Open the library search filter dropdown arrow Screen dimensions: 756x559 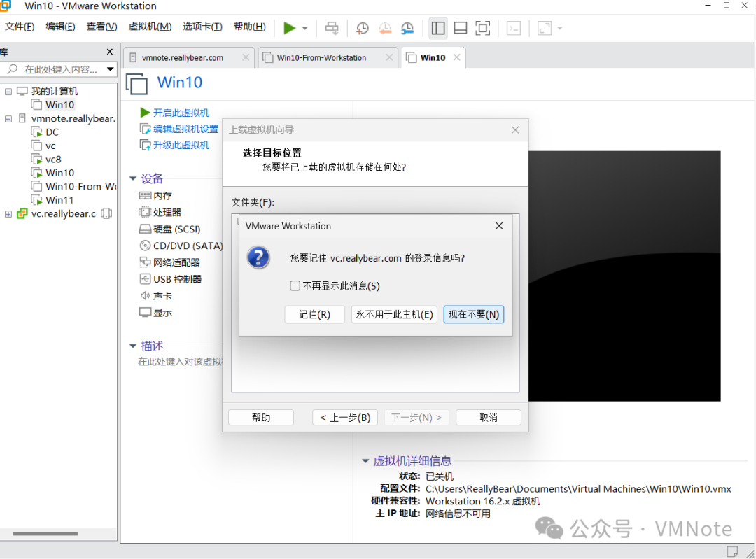click(111, 69)
